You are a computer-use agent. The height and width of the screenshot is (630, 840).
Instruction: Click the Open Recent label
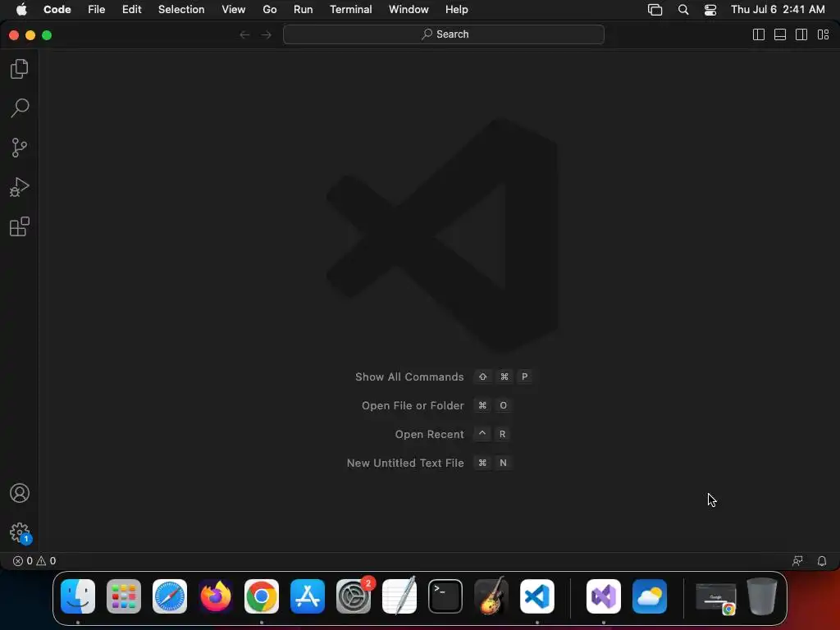[429, 435]
